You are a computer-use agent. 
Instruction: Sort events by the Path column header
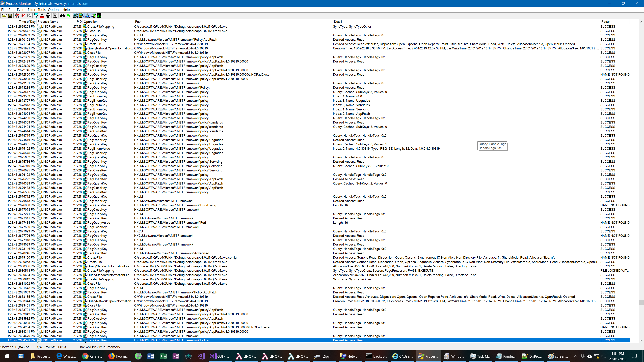(138, 22)
